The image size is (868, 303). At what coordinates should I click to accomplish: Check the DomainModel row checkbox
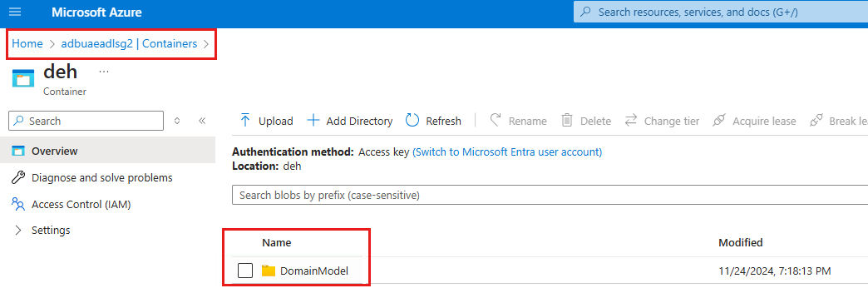245,271
